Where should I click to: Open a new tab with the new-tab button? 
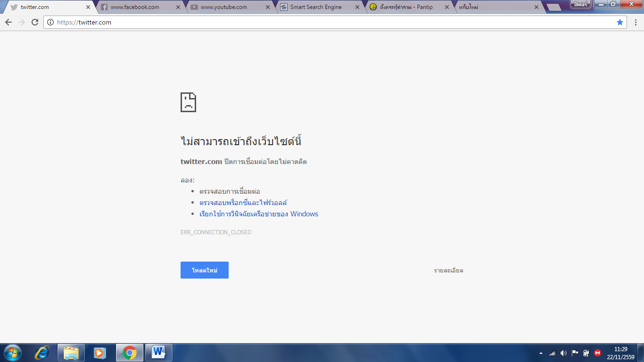coord(553,7)
